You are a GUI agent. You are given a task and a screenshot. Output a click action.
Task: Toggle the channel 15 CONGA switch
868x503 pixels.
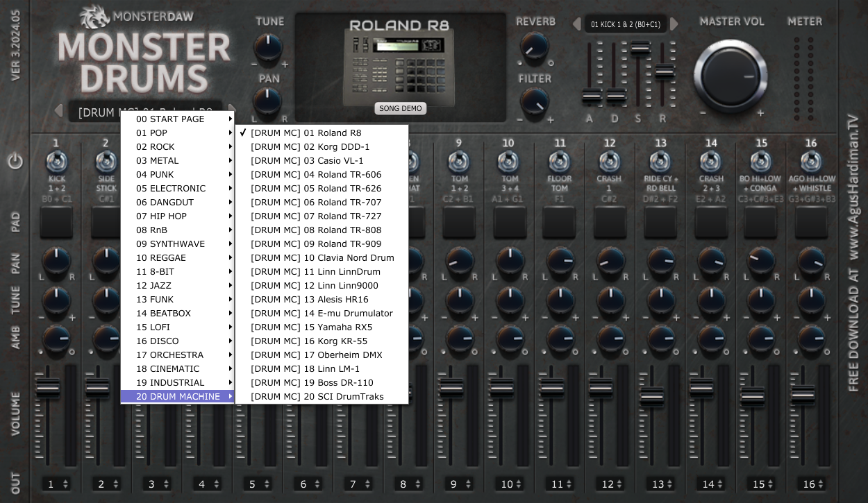(x=761, y=162)
